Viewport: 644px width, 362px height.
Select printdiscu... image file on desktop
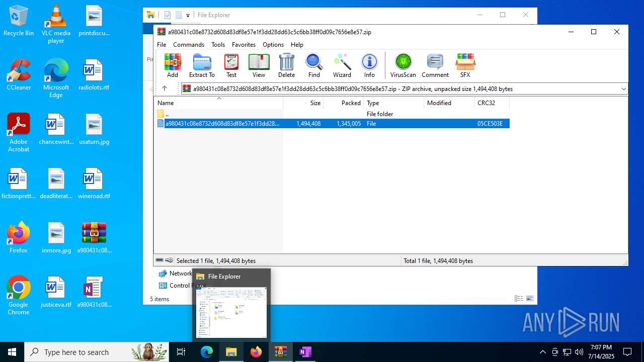point(94,21)
